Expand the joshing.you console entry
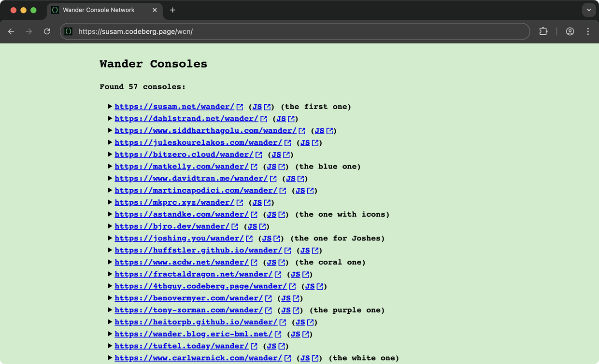 coord(110,238)
